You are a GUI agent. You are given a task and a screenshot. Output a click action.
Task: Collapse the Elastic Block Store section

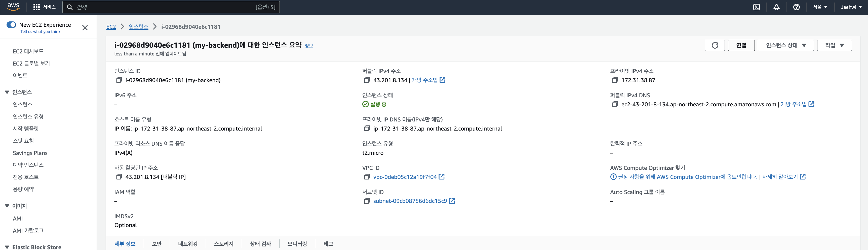coord(7,247)
